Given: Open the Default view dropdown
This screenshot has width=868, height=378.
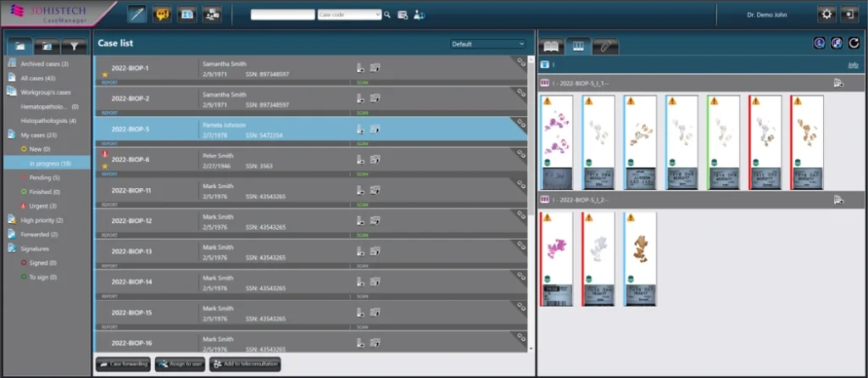Looking at the screenshot, I should pyautogui.click(x=487, y=44).
